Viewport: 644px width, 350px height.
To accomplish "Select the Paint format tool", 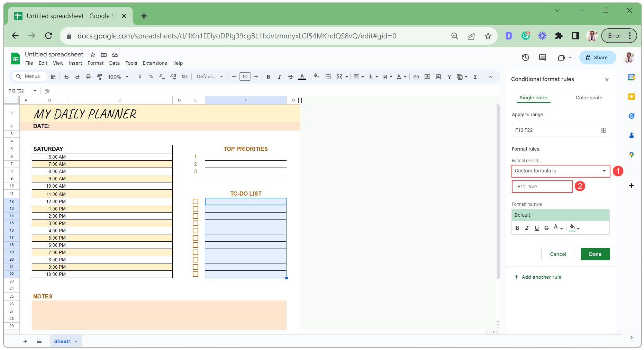I will pos(99,77).
